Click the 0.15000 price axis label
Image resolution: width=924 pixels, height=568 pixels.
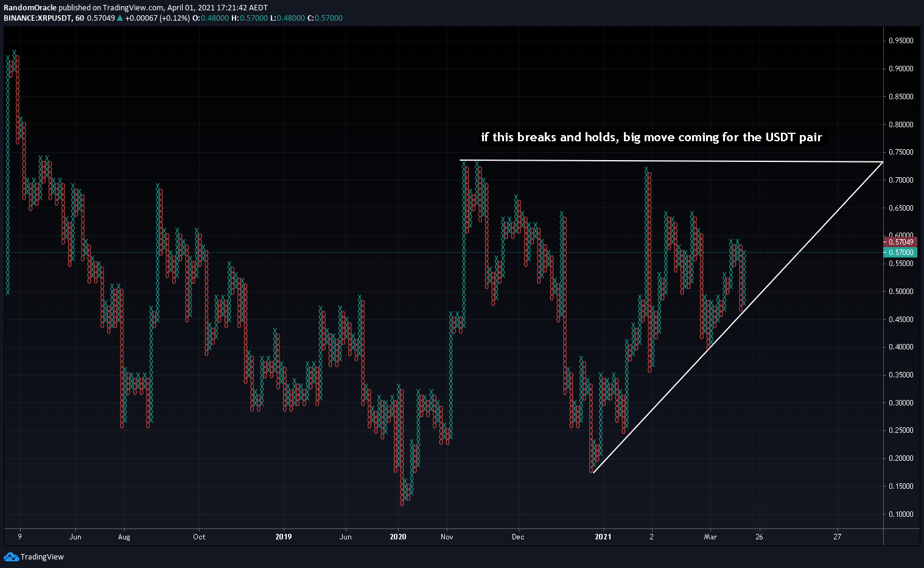900,486
